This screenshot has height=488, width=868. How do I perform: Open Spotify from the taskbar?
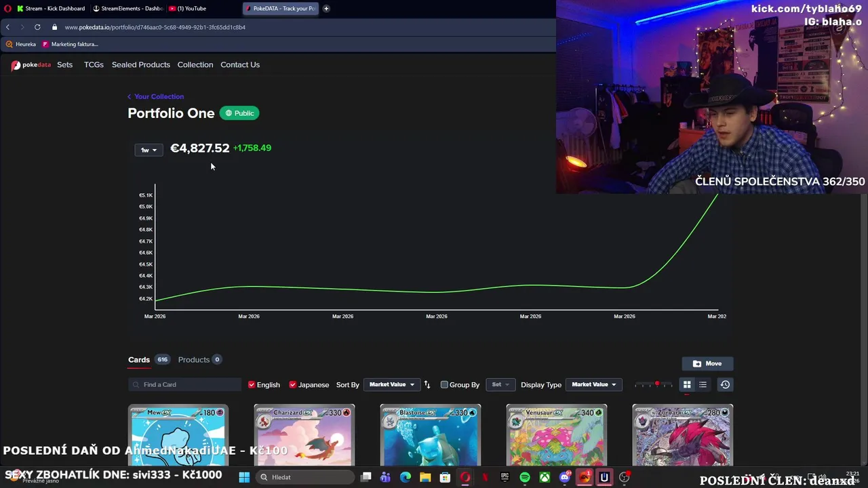(x=525, y=477)
